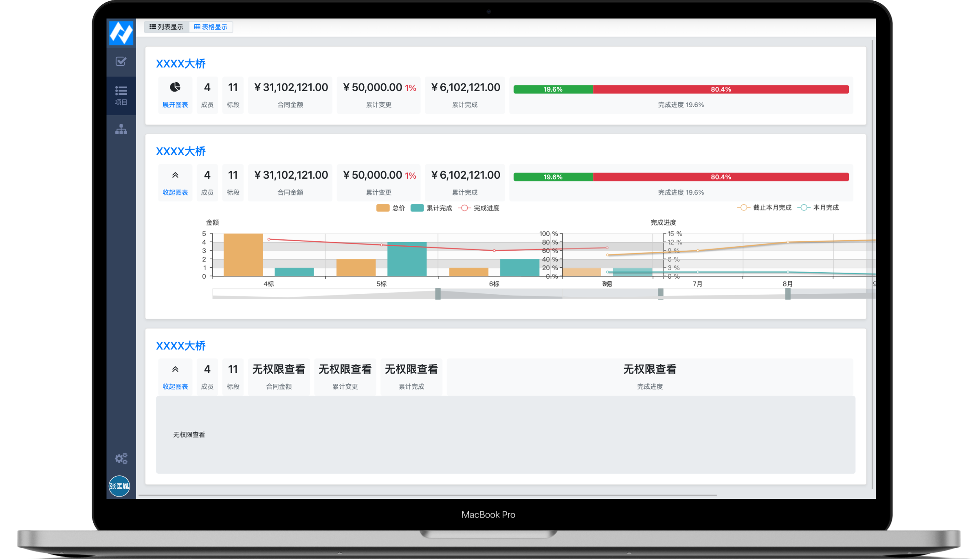Toggle 截止本月完成 legend series
This screenshot has height=560, width=978.
click(x=764, y=208)
